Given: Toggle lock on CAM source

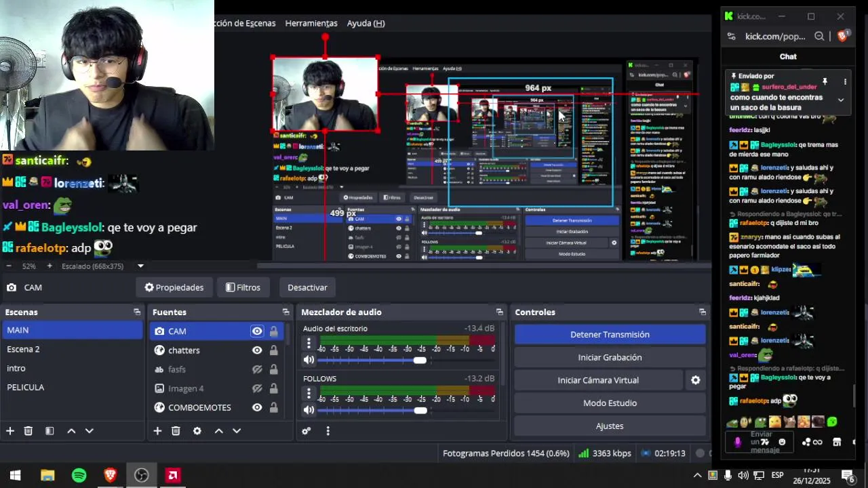Looking at the screenshot, I should click(x=273, y=331).
